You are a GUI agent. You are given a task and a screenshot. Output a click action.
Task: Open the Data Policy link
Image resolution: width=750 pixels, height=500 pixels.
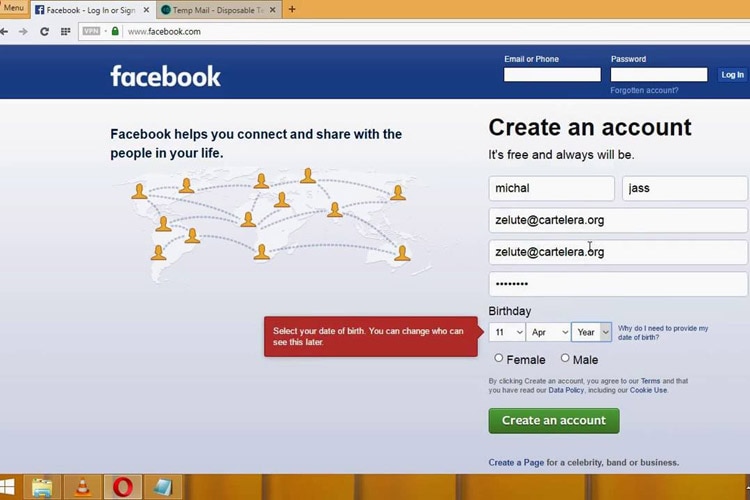tap(566, 390)
